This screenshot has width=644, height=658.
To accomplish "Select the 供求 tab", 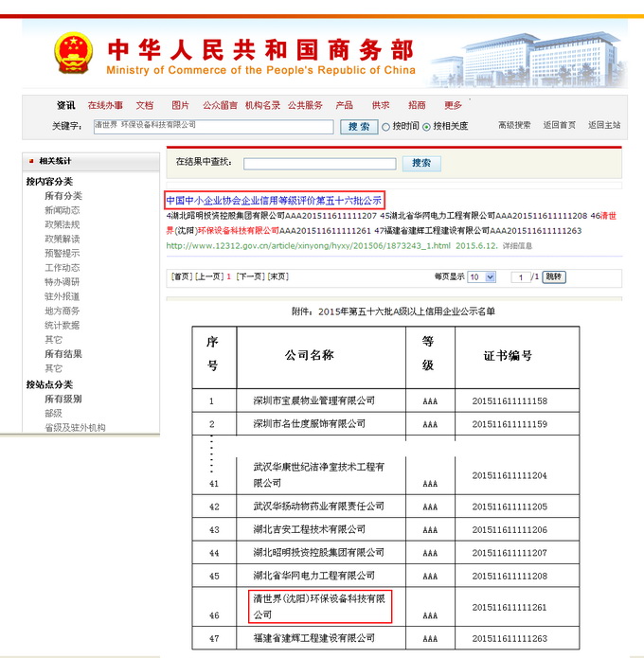I will (x=381, y=105).
